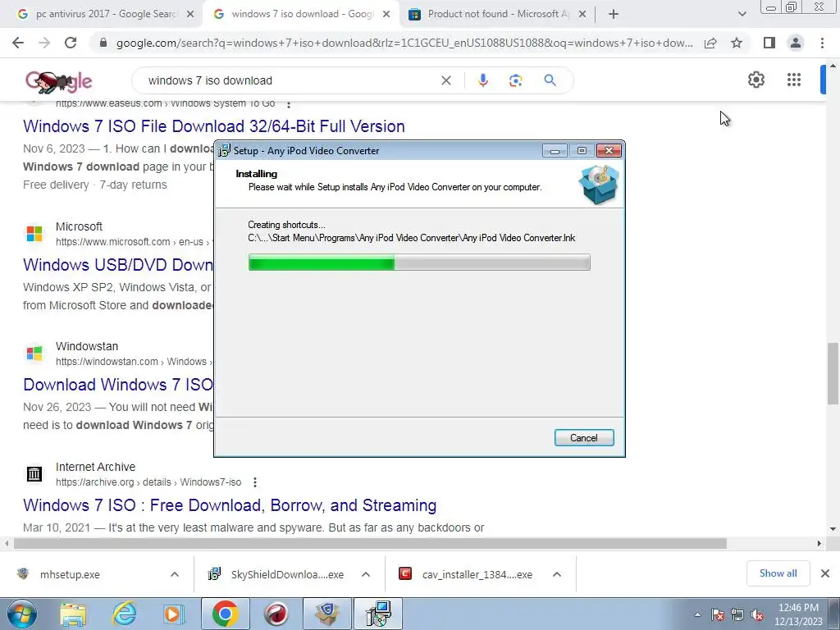Click the Chrome address bar URL
The height and width of the screenshot is (630, 840).
404,43
